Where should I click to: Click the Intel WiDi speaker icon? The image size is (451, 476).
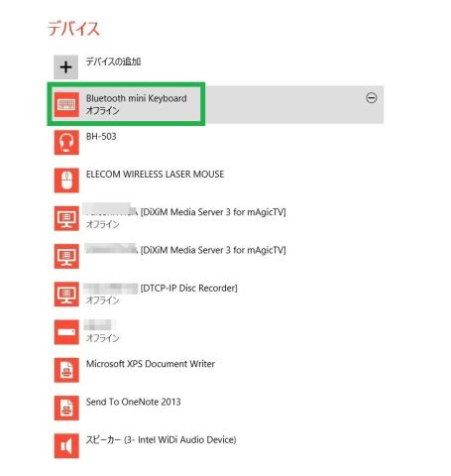coord(66,446)
